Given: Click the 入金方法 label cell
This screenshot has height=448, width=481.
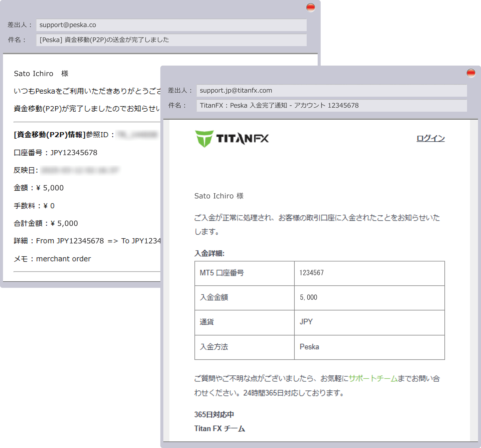Looking at the screenshot, I should click(245, 347).
